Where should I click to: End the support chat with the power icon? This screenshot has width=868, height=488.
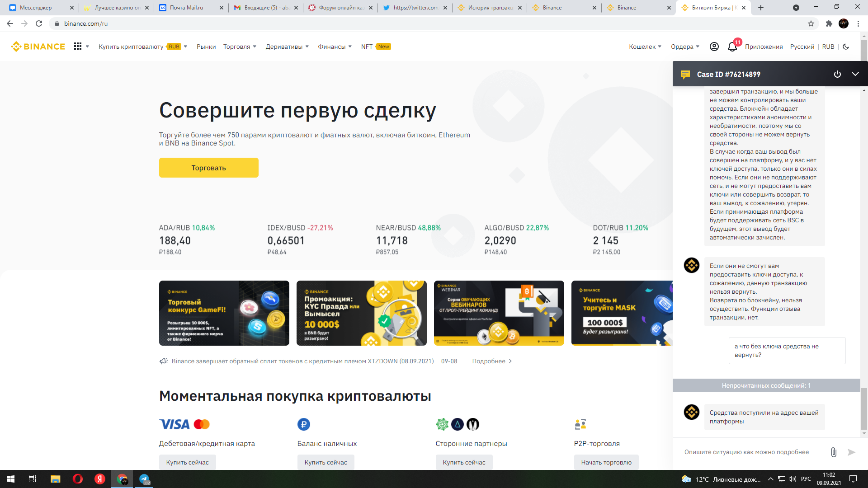tap(837, 74)
